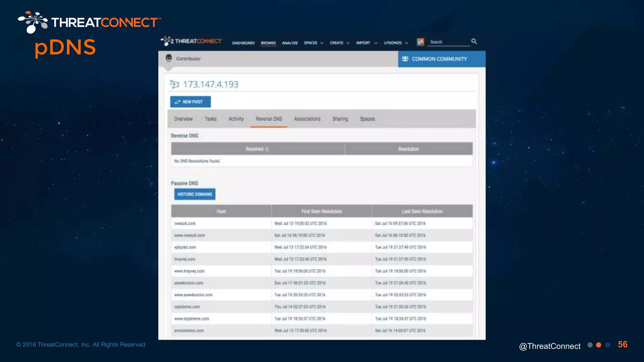Click the address indicator icon beside 173.147.4.193
The image size is (644, 362).
[175, 84]
